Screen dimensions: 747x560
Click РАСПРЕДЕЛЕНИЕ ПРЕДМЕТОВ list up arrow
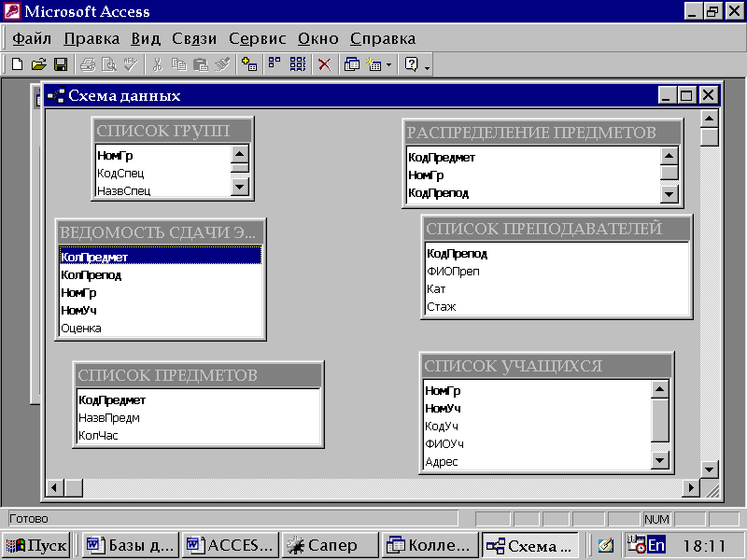tap(669, 156)
